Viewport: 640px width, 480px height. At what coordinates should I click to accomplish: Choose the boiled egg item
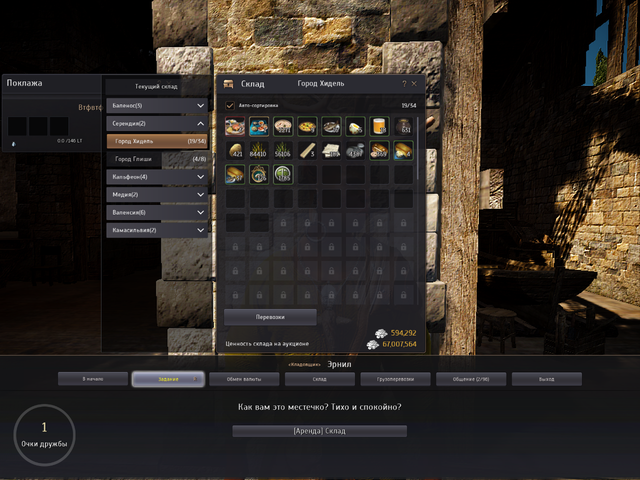(355, 126)
